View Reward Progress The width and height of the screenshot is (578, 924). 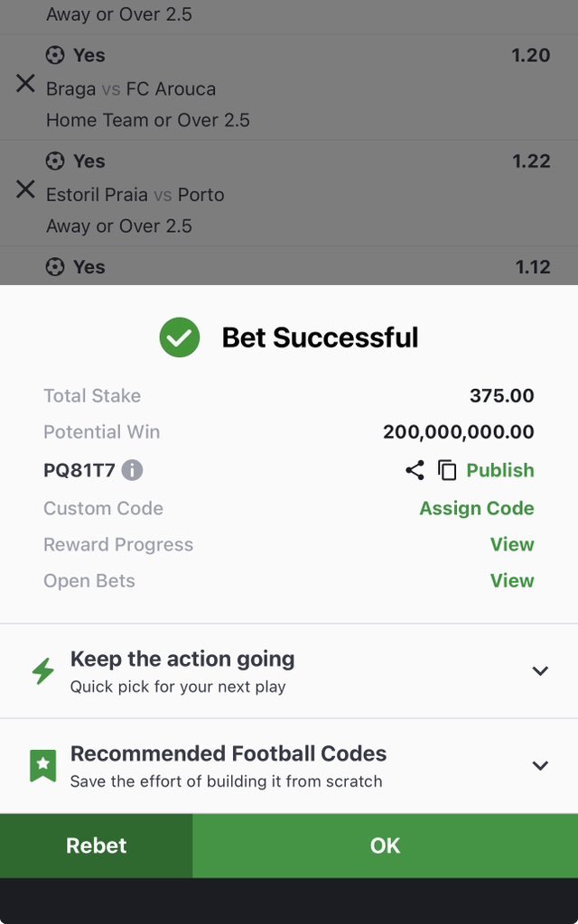512,544
